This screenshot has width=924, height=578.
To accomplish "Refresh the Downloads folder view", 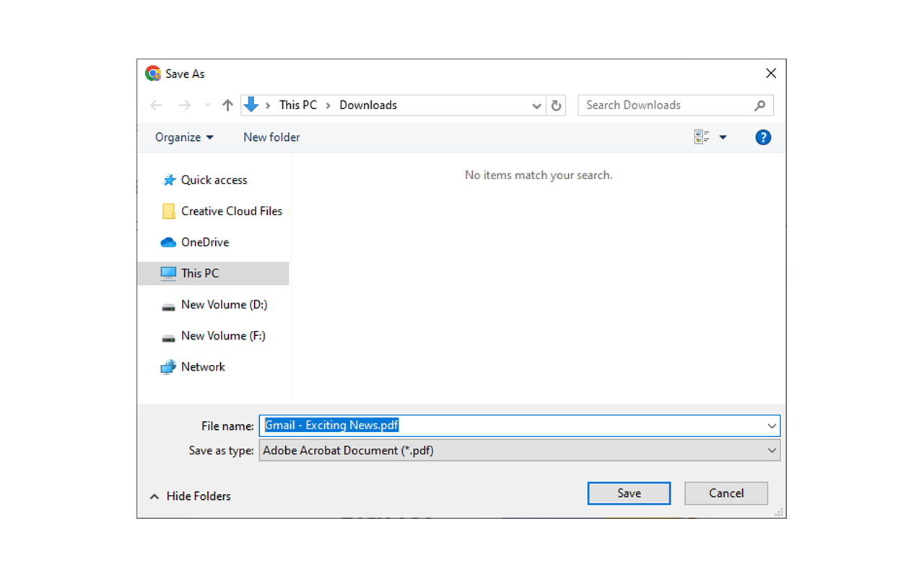I will pos(556,105).
